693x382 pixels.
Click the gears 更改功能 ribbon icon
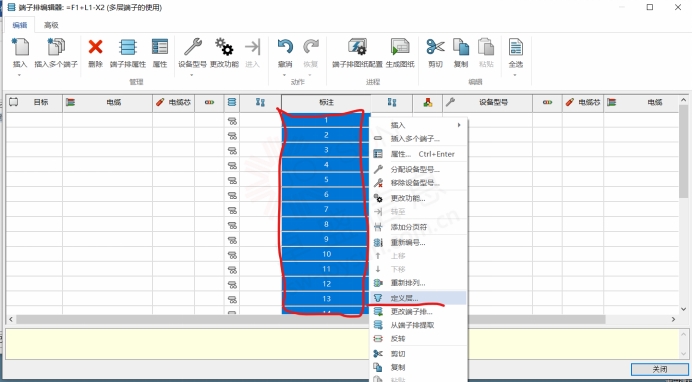pyautogui.click(x=224, y=47)
